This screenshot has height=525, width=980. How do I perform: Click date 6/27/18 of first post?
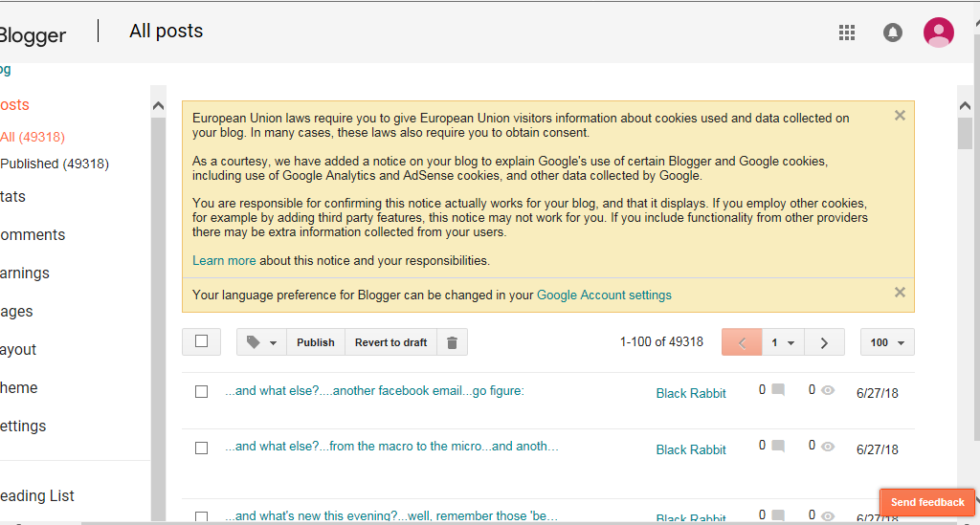click(877, 393)
